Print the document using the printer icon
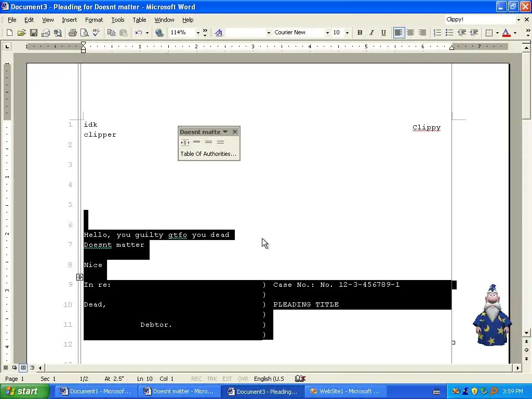The image size is (532, 399). coord(72,33)
